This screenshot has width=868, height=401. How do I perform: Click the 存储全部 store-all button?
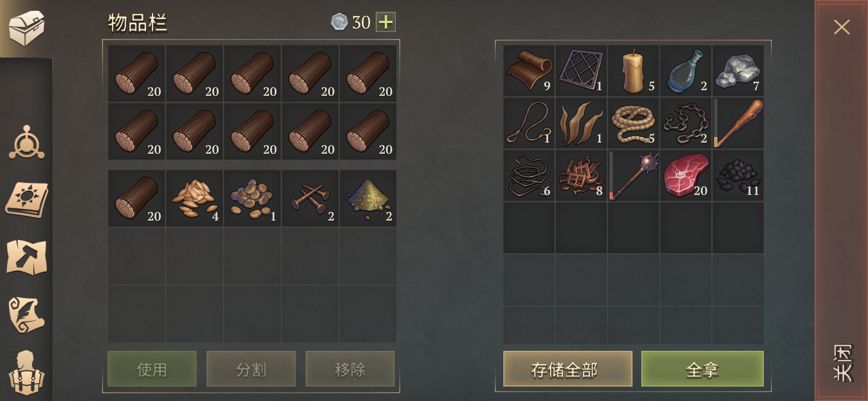point(568,369)
